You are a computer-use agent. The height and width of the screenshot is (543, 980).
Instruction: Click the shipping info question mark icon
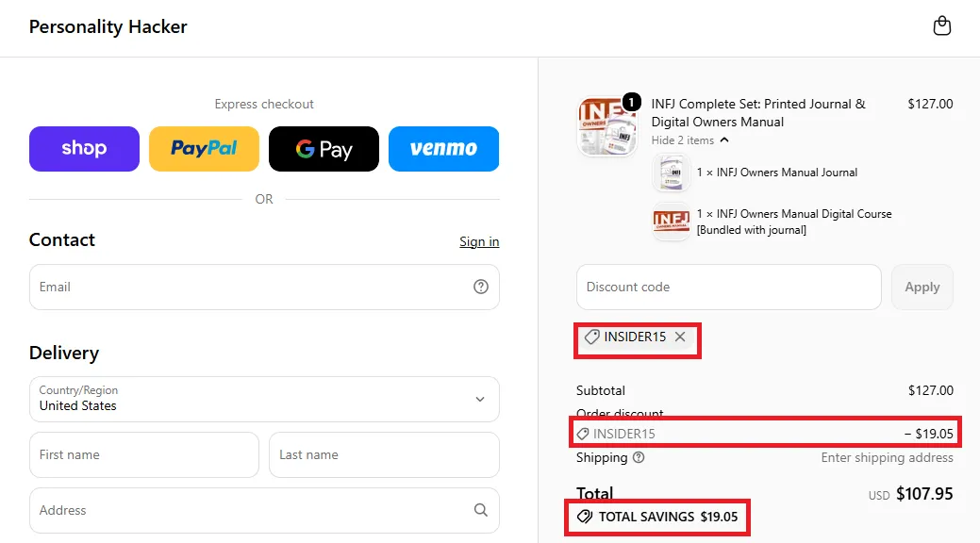point(639,457)
